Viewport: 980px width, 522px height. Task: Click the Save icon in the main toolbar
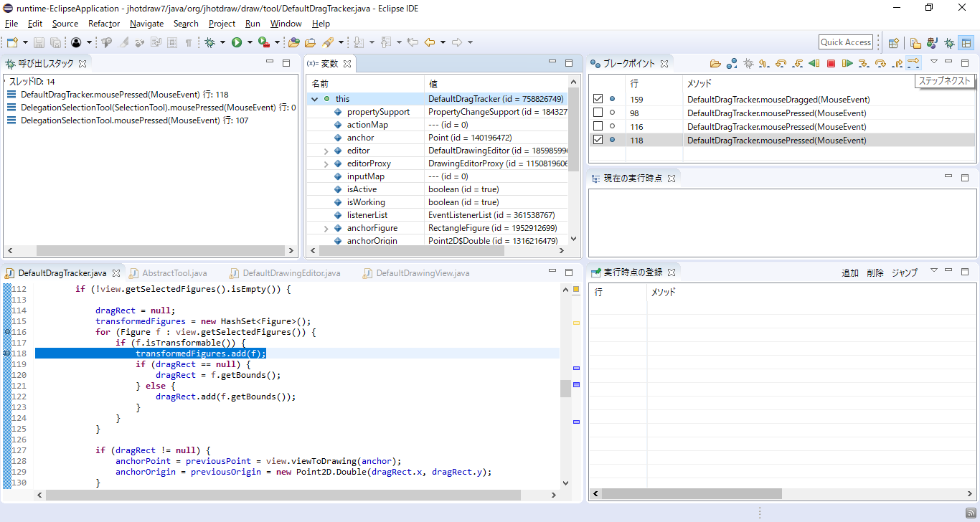[39, 43]
